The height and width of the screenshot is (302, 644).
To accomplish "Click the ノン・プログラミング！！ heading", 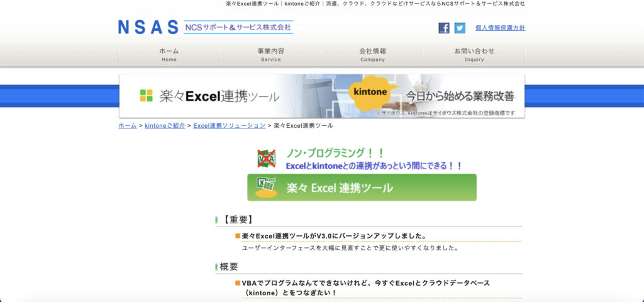I will tap(335, 154).
